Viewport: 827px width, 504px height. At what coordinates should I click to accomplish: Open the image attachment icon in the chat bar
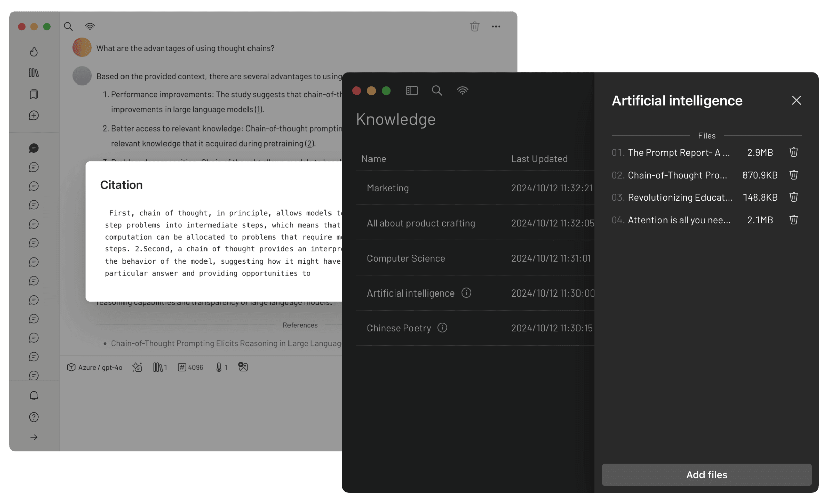point(243,367)
